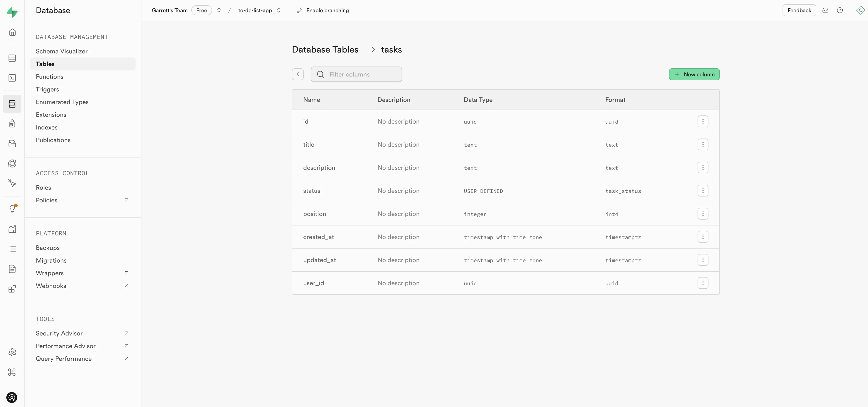Go to Authentication via lock icon
This screenshot has height=407, width=868.
[12, 124]
